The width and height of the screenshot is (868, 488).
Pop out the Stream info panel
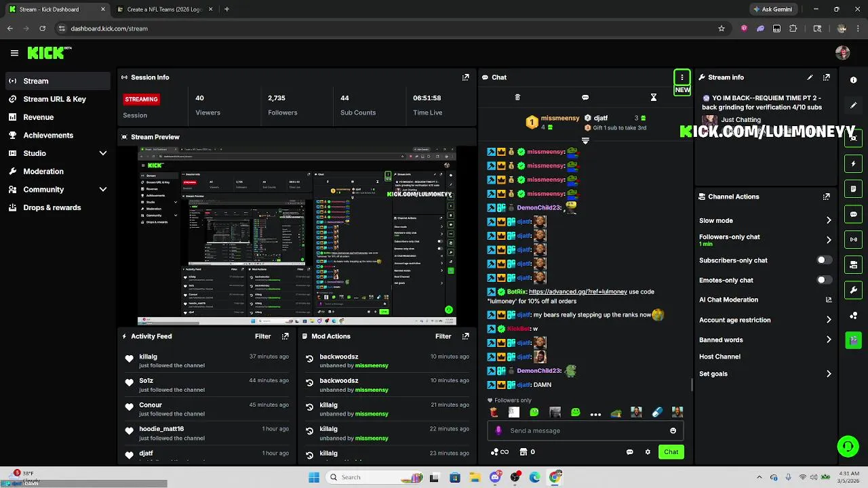(826, 77)
